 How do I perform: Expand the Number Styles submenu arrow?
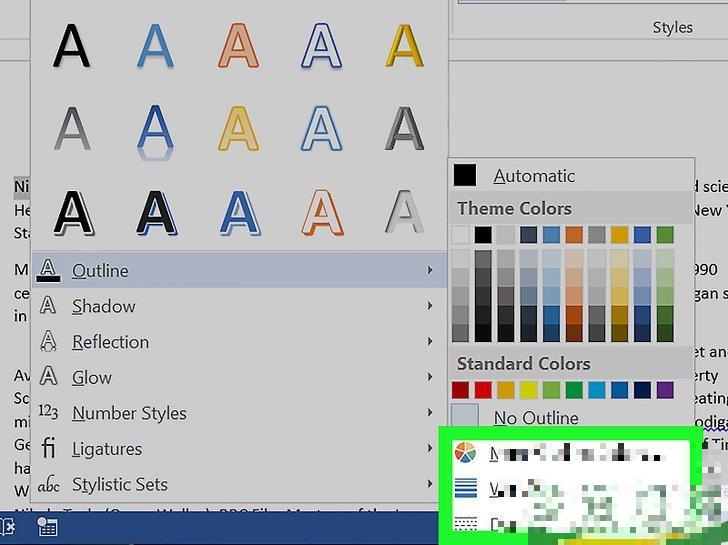point(429,413)
